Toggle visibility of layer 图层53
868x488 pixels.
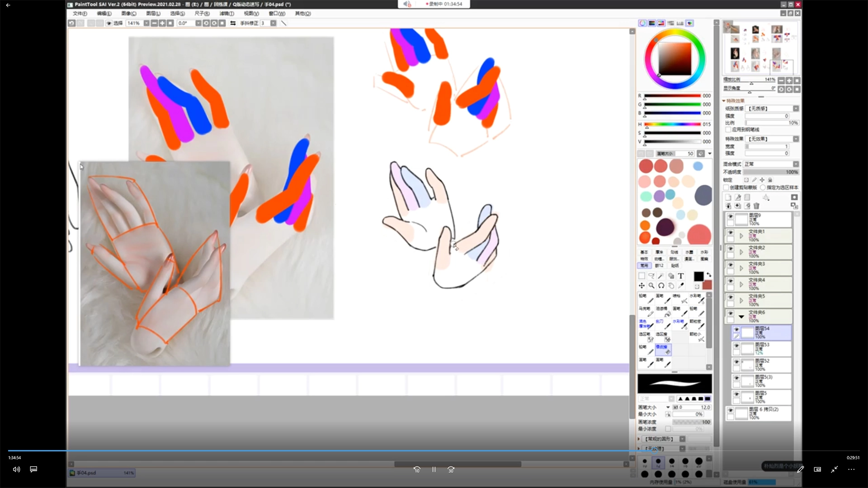click(x=736, y=346)
